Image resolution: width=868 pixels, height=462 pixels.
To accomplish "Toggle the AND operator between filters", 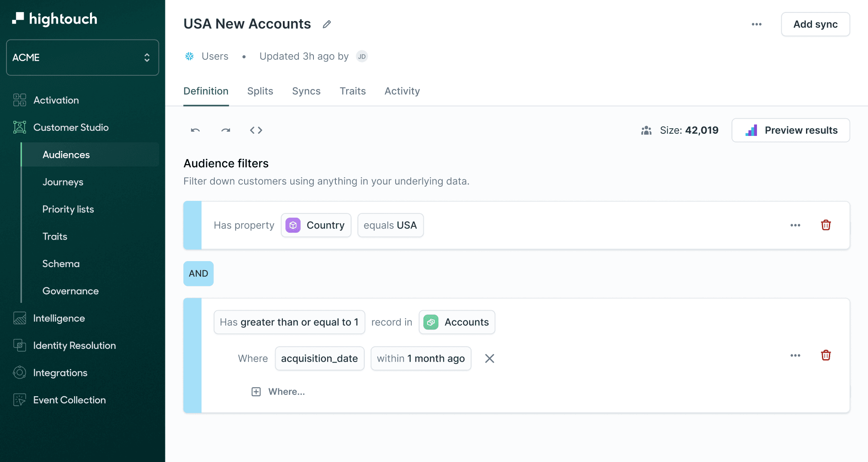I will pyautogui.click(x=198, y=273).
